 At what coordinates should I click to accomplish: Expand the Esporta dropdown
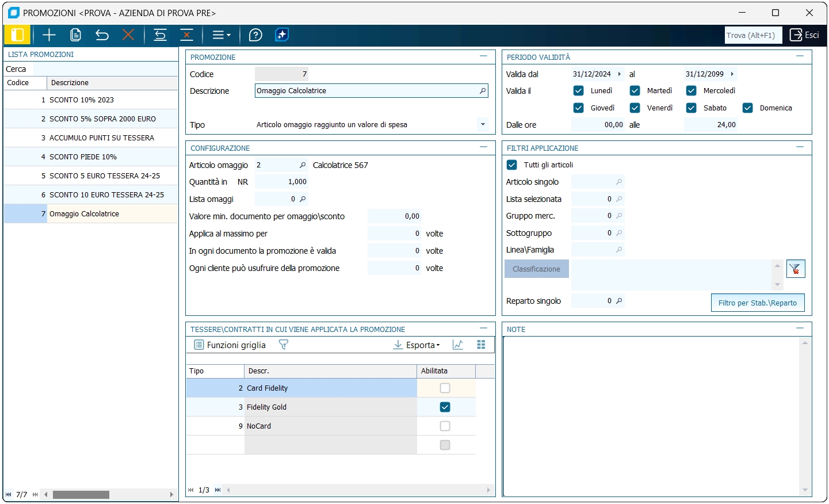[417, 345]
